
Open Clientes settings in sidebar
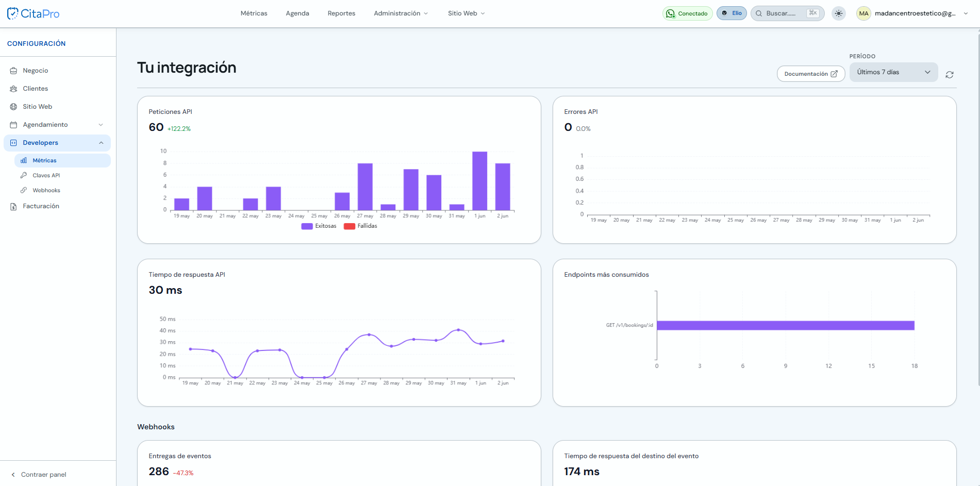coord(57,89)
